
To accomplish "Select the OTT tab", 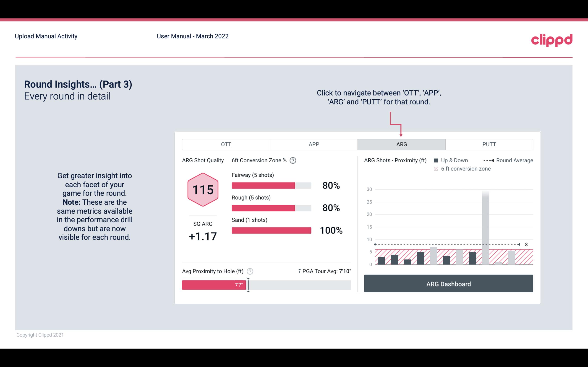I will point(226,144).
